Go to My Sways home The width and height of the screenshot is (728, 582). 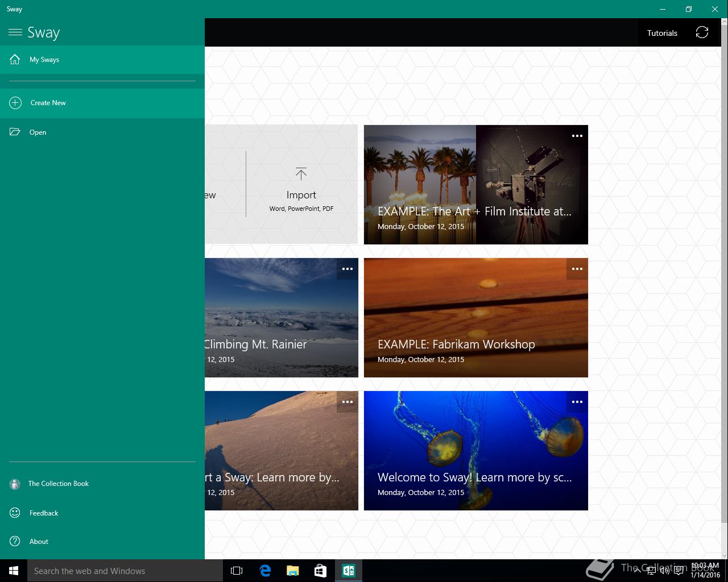pos(44,60)
